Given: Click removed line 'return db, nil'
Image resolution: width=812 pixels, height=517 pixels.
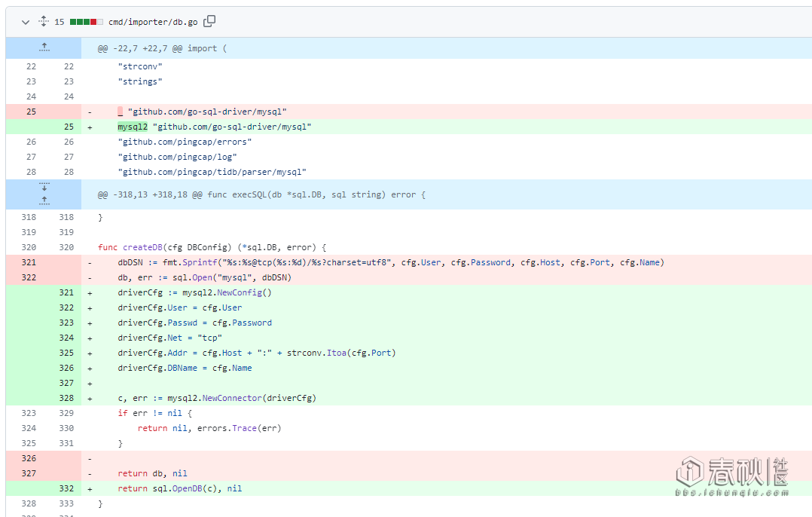Looking at the screenshot, I should click(x=152, y=473).
